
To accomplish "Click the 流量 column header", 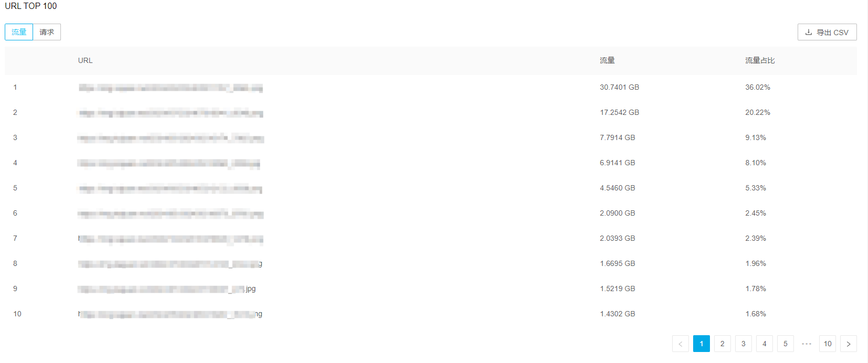I will click(607, 60).
